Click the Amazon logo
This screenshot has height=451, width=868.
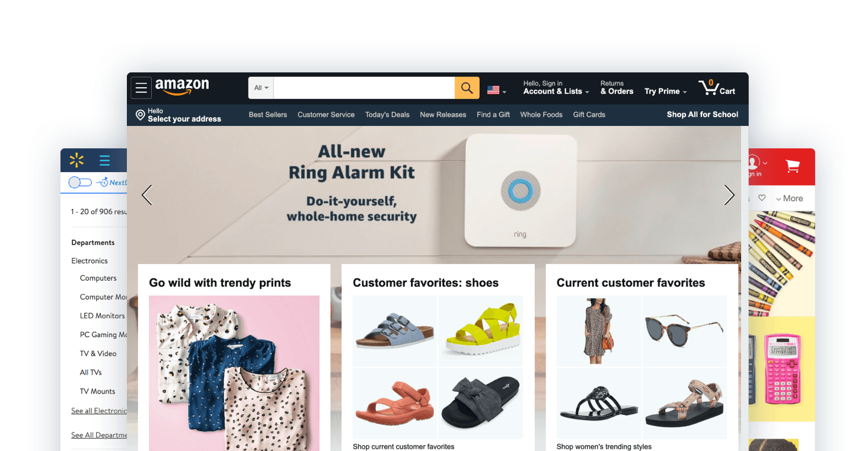(x=182, y=87)
